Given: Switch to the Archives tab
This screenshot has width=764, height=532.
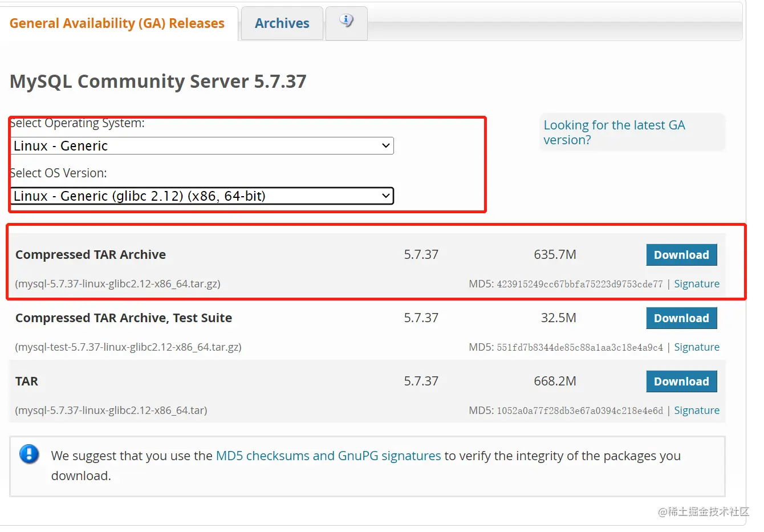Looking at the screenshot, I should pos(282,23).
